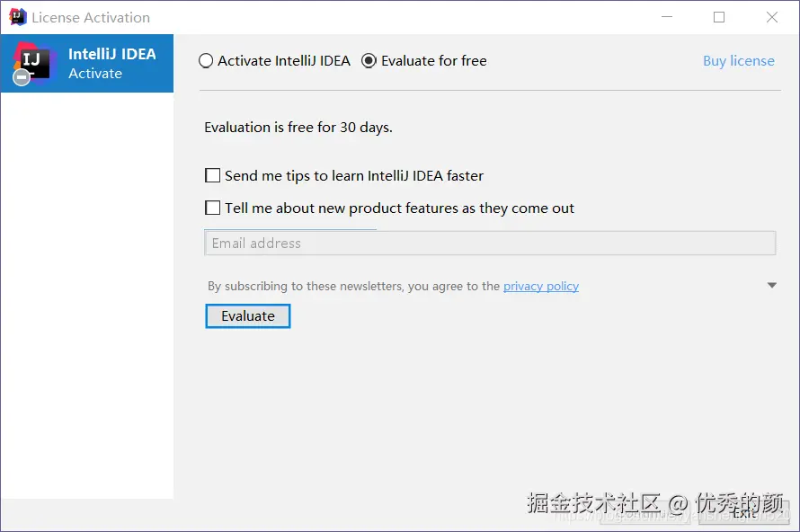Image resolution: width=800 pixels, height=532 pixels.
Task: Click the Exit button
Action: pos(744,512)
